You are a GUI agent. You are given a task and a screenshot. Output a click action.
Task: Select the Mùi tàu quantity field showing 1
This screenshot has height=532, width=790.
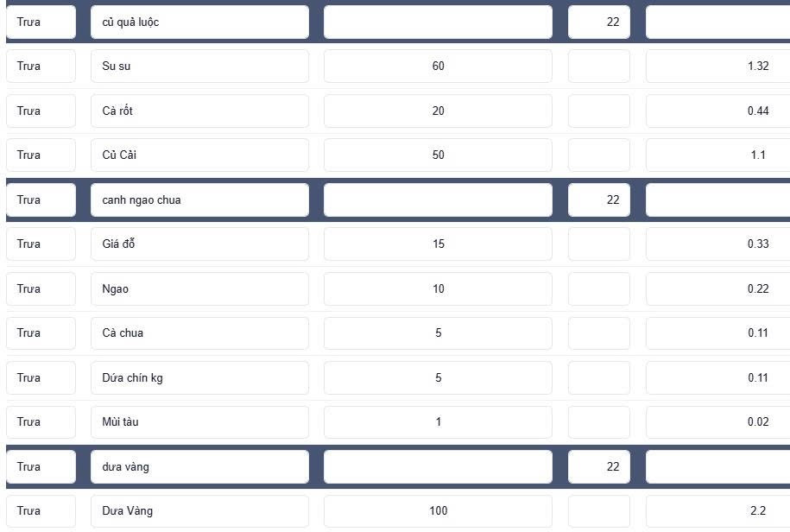438,421
